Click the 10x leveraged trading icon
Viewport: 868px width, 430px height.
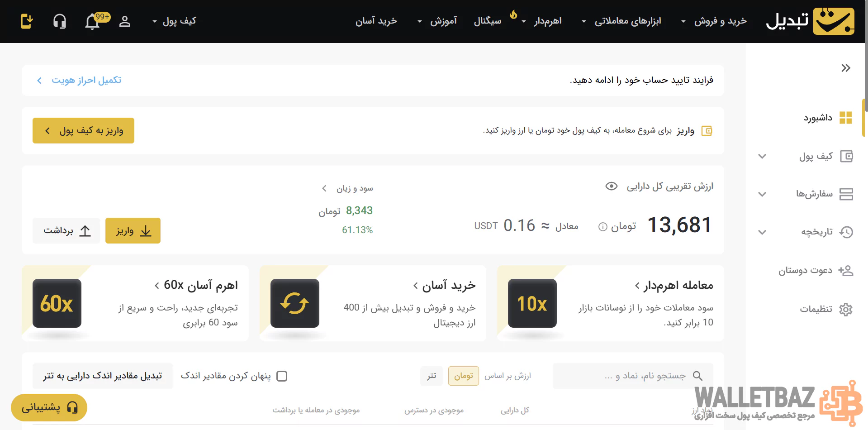click(532, 303)
